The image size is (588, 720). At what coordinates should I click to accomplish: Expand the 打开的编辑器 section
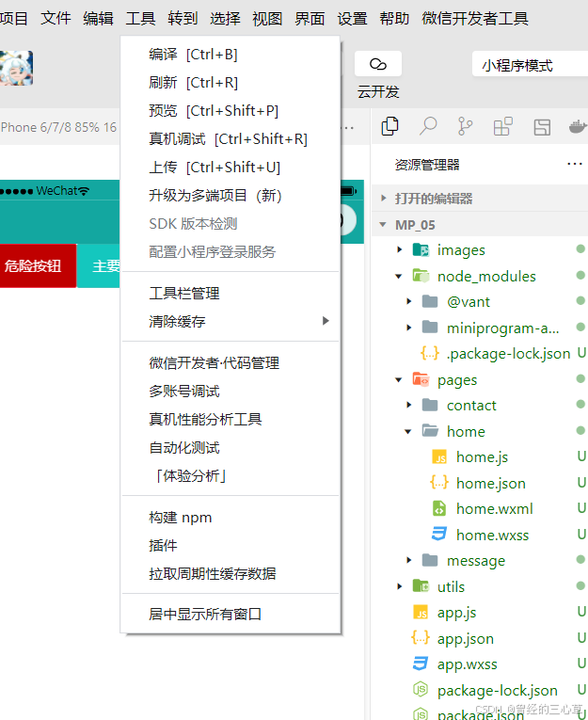[x=384, y=198]
